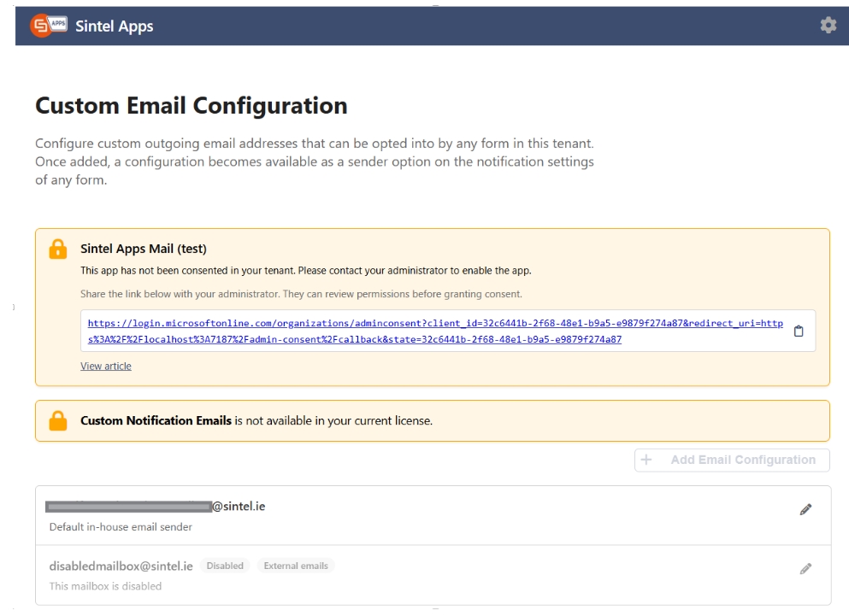Click the redacted @sintel.ie sender address
This screenshot has width=849, height=616.
click(156, 506)
